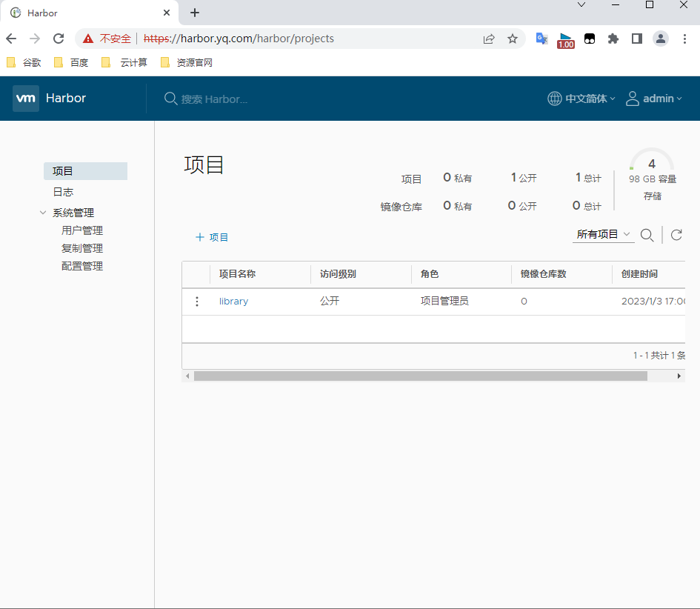Reload the page using browser reload button

click(x=59, y=39)
